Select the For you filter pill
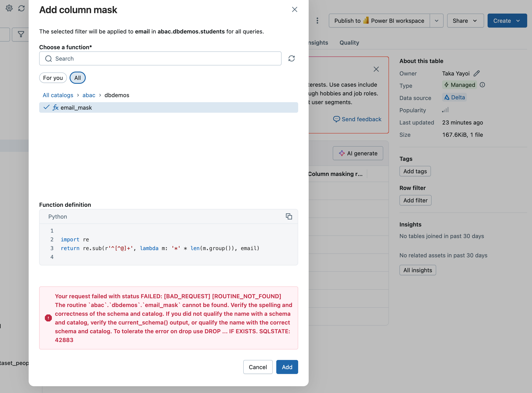 click(x=53, y=78)
